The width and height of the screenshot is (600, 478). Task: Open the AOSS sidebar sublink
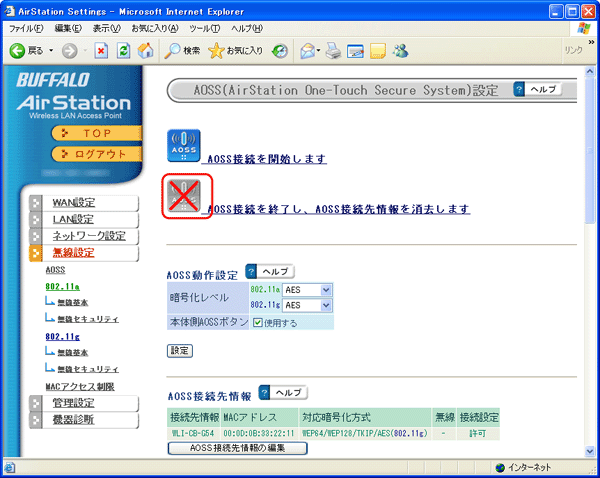[55, 270]
